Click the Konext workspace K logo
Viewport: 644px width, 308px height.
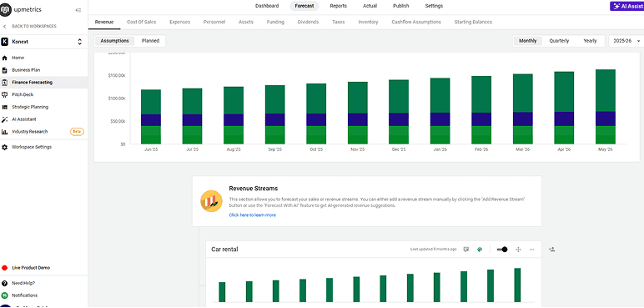[x=5, y=42]
